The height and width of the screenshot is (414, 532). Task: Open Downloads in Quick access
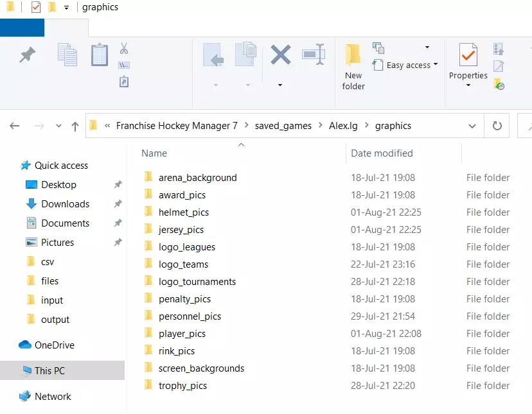pos(58,204)
